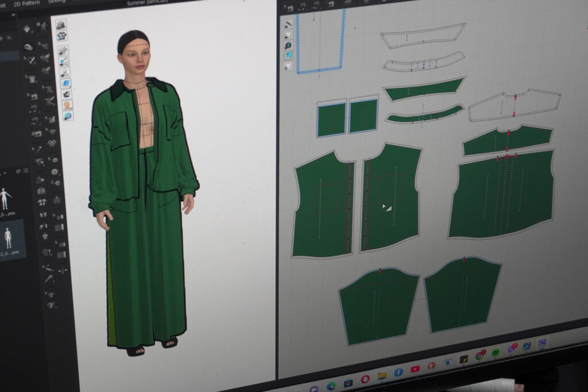Open Opera browser from the taskbar
This screenshot has height=392, width=588.
(x=365, y=379)
